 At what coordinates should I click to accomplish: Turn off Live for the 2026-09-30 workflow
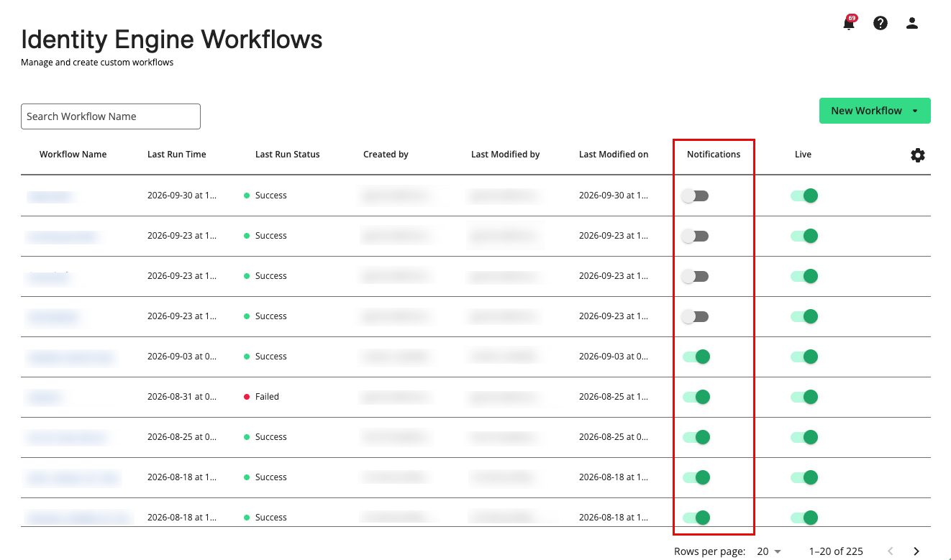click(x=804, y=196)
